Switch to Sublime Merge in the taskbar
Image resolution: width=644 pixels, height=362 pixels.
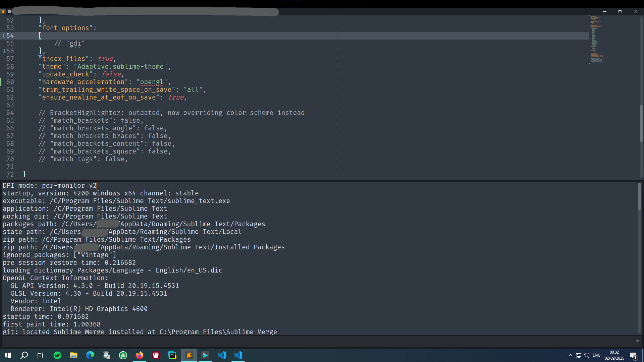tap(205, 355)
